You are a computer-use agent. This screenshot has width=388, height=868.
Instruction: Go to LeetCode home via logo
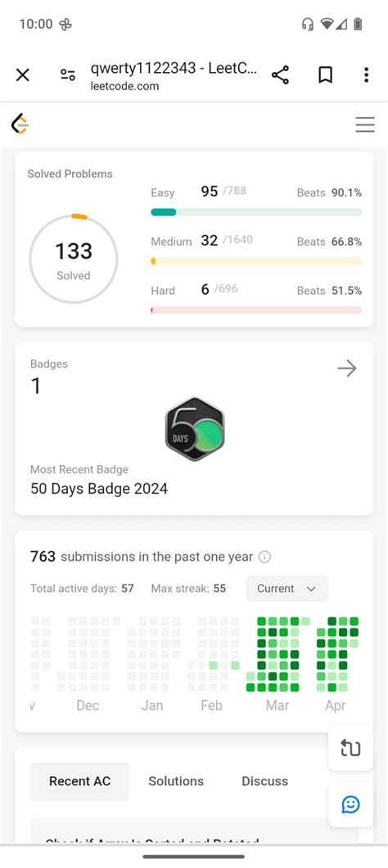[x=20, y=124]
